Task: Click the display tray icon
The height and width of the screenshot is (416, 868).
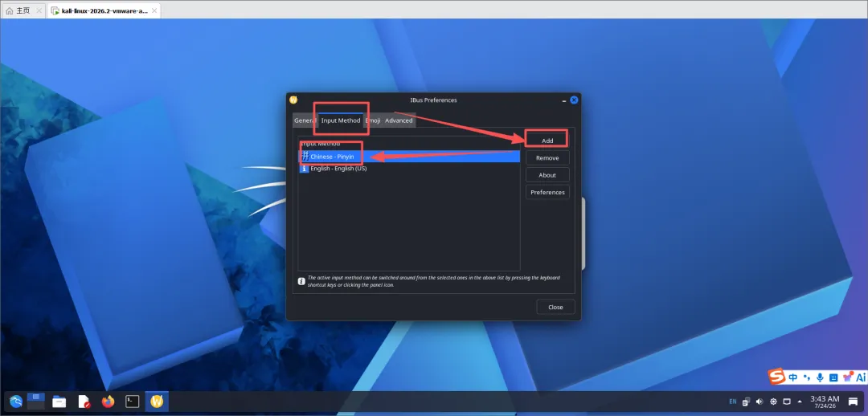Action: pyautogui.click(x=787, y=402)
